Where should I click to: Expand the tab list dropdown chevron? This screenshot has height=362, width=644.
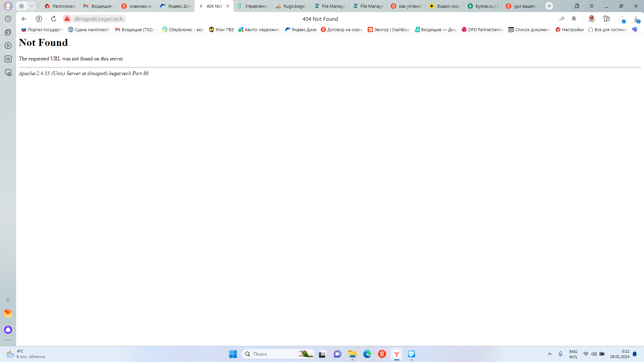tap(31, 6)
